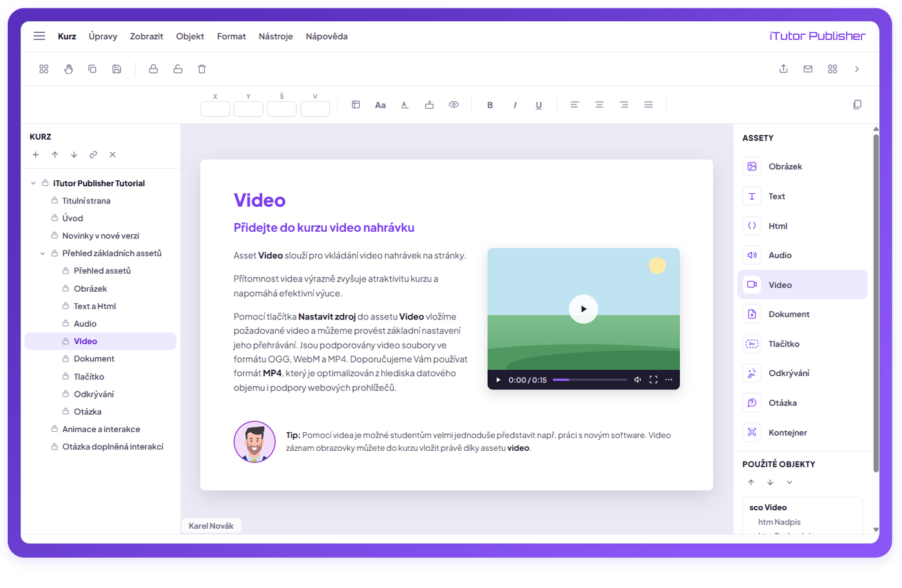Click the X position input field

tap(215, 109)
